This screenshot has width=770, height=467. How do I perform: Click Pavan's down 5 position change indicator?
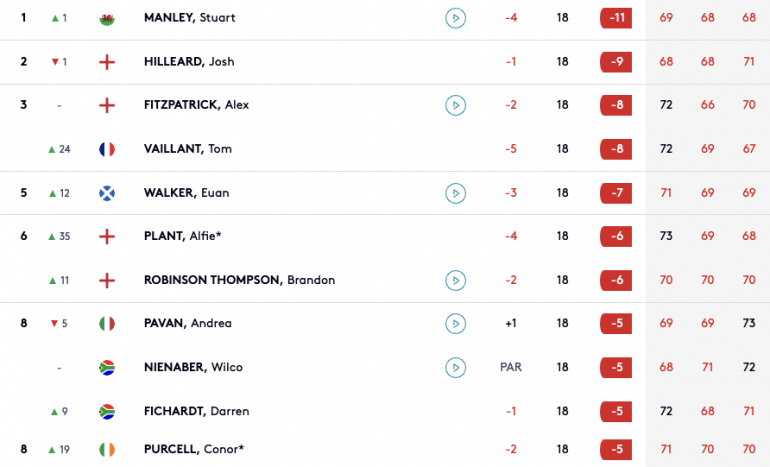tap(59, 324)
